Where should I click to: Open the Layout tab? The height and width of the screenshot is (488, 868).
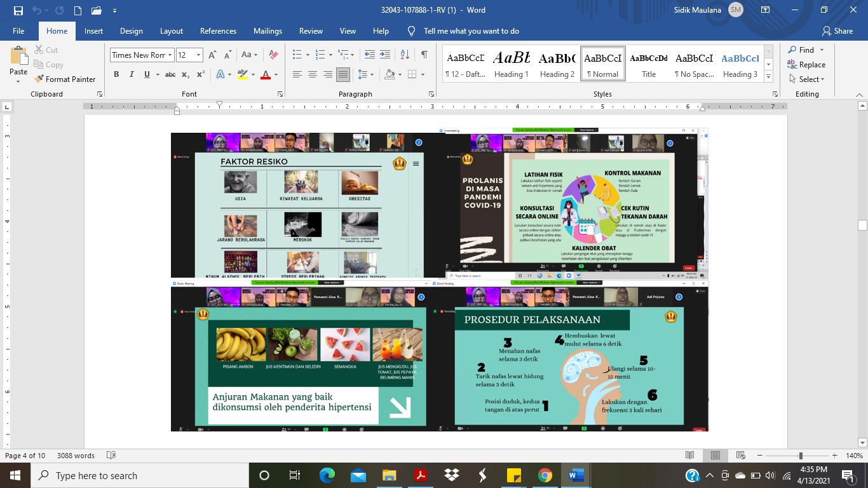(x=172, y=31)
